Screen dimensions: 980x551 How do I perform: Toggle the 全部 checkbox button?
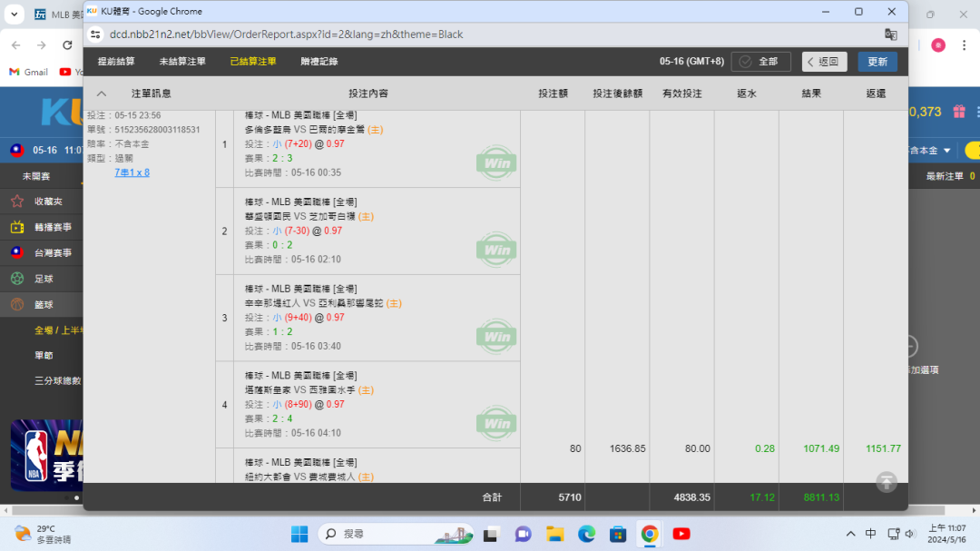[x=760, y=62]
